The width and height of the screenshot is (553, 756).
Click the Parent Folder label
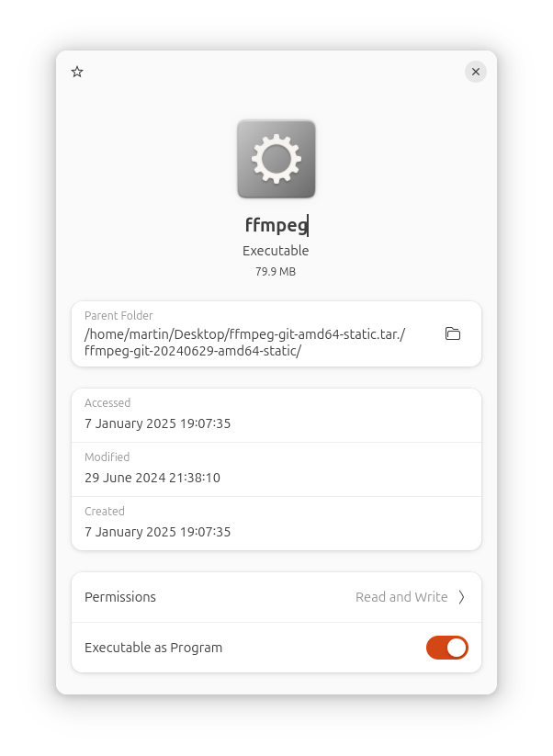[x=118, y=315]
